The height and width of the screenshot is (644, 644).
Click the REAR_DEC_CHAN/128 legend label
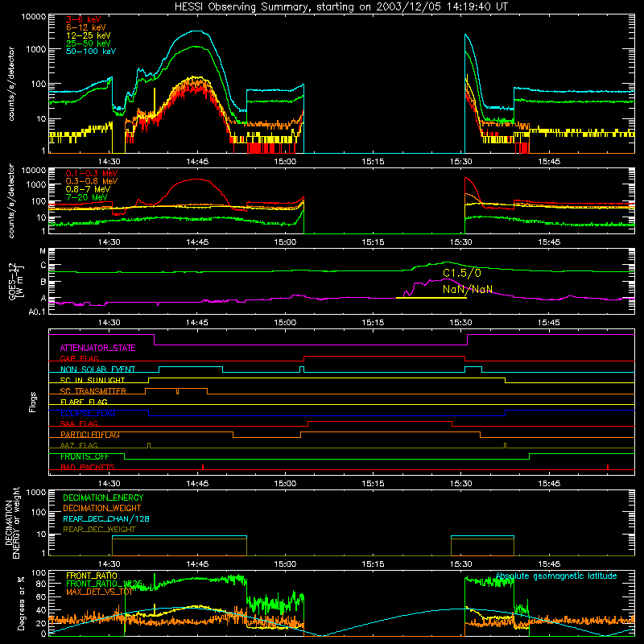pyautogui.click(x=106, y=519)
